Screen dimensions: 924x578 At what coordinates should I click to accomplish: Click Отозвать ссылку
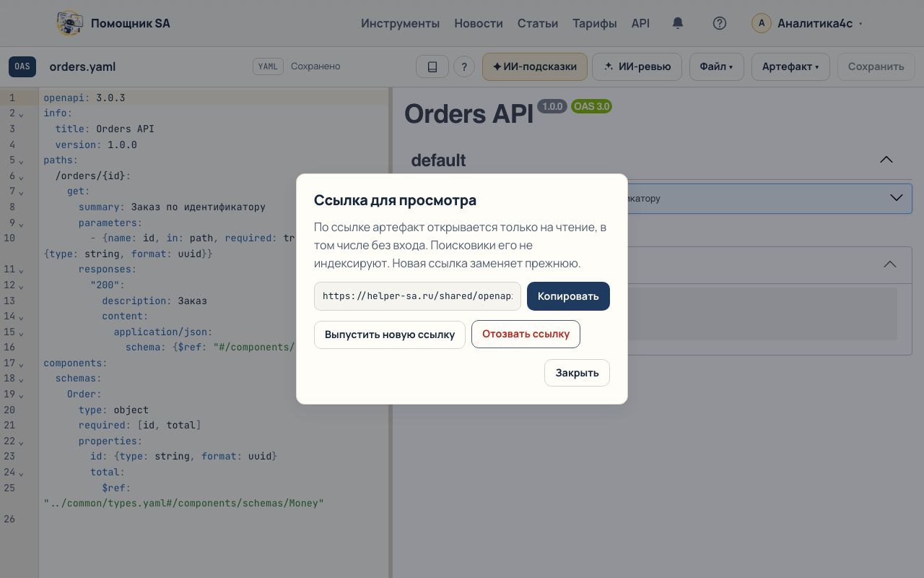click(526, 334)
